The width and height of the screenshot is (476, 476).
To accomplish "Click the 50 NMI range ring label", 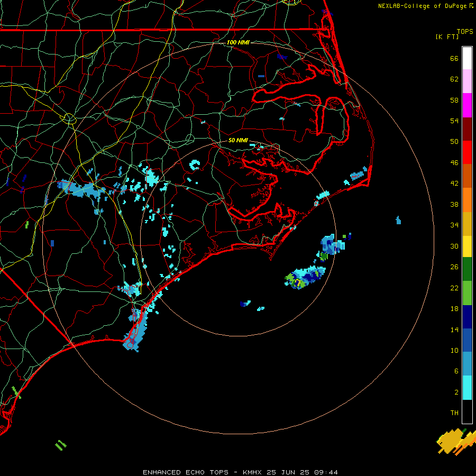I will coord(238,140).
